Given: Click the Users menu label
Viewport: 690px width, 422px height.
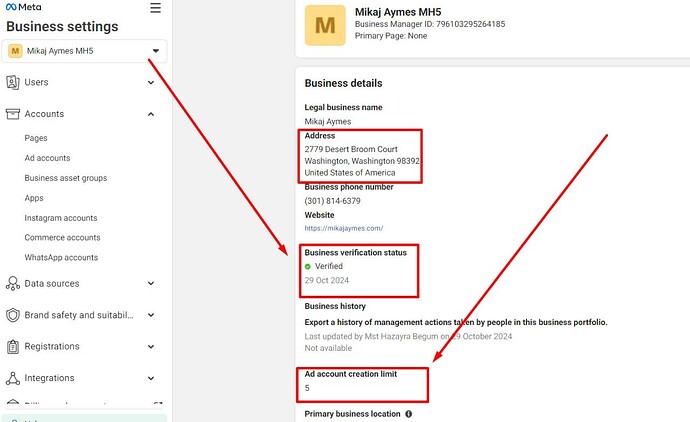Looking at the screenshot, I should click(36, 82).
